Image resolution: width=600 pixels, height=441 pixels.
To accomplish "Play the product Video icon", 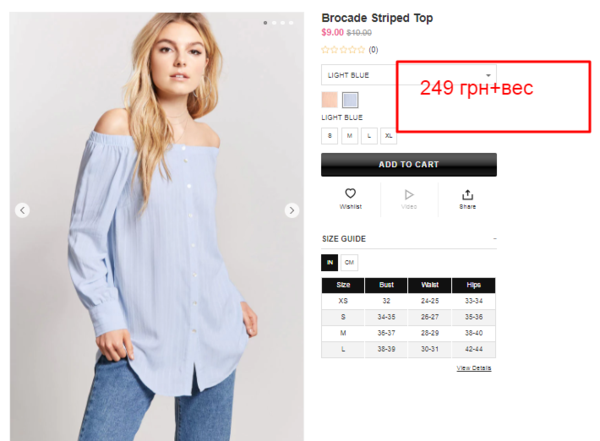I will 409,194.
